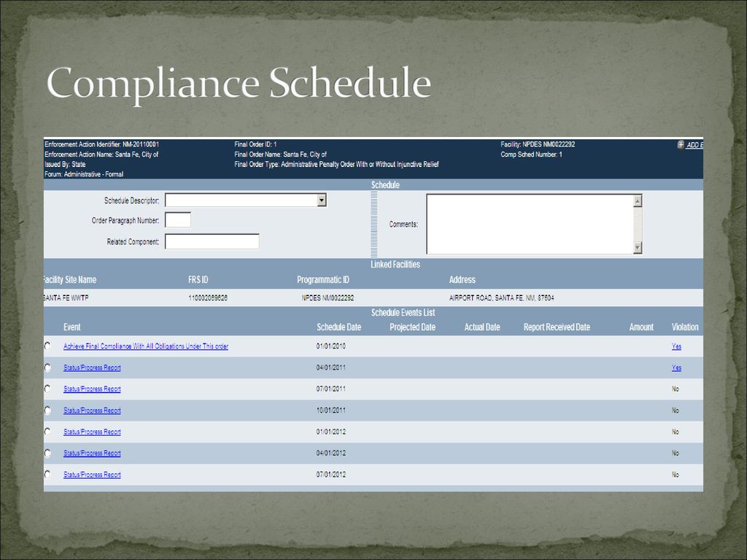Screen dimensions: 747x560
Task: Click the AIRPORT ROAD, SANTA FE address cell
Action: (x=502, y=297)
